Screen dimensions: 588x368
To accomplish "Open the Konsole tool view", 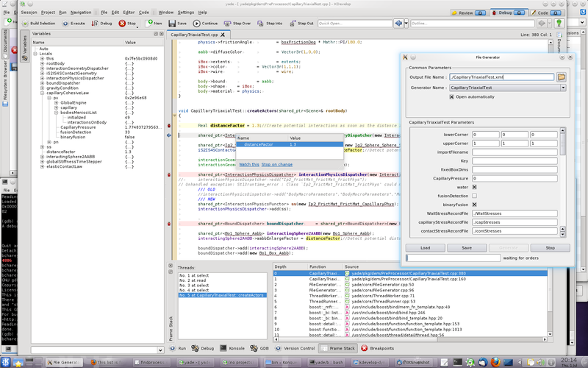I will pyautogui.click(x=232, y=348).
